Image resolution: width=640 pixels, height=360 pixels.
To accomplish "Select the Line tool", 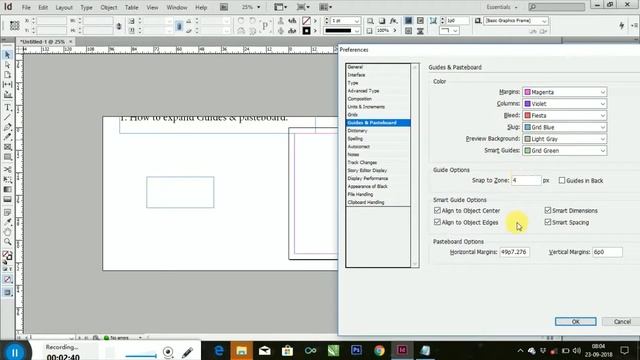I will pyautogui.click(x=7, y=118).
